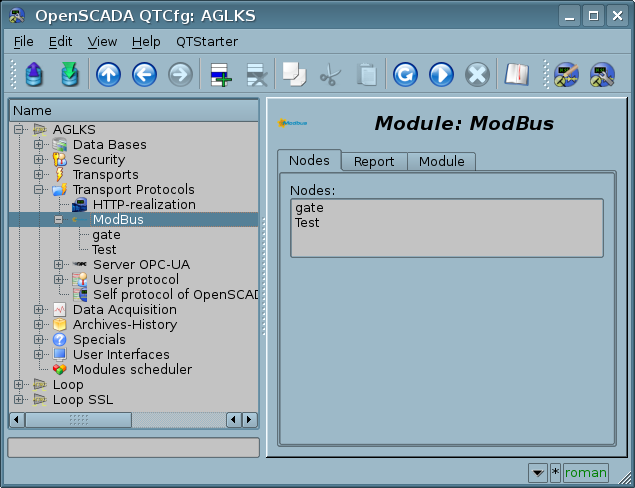Go up one level with the Up arrow

(x=107, y=75)
